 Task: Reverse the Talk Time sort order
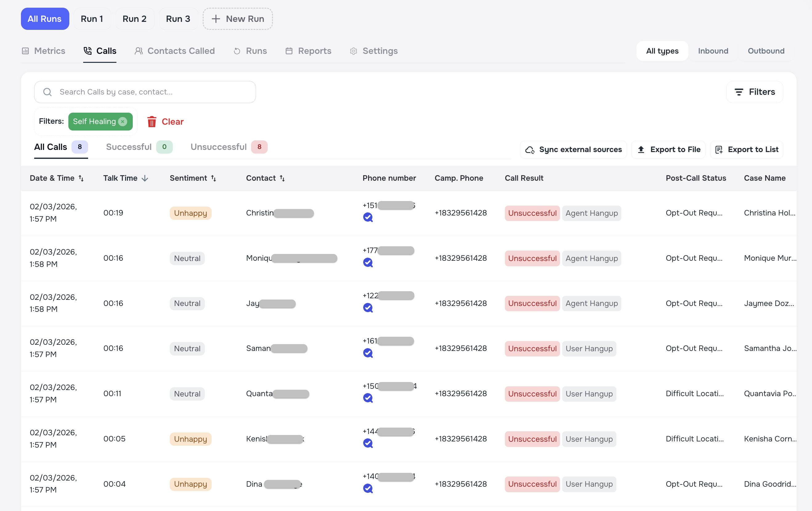(145, 178)
